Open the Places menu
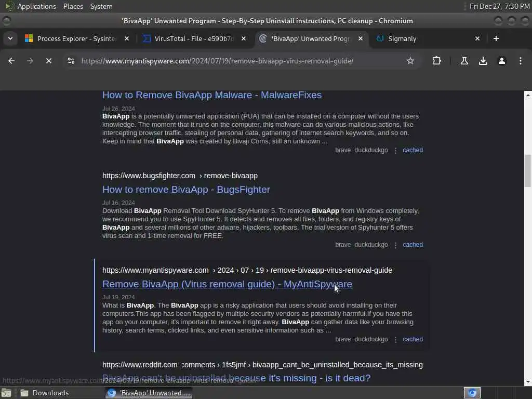The image size is (532, 399). [x=73, y=6]
